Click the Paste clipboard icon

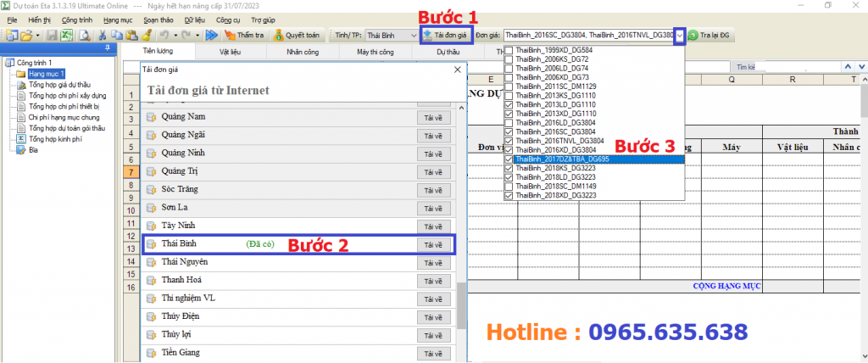(x=131, y=36)
